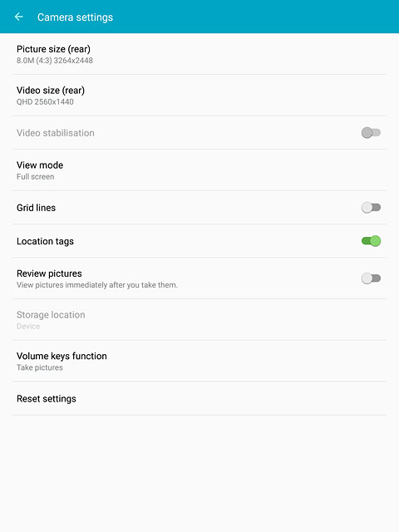
Task: Tap the QHD 2560x1440 value
Action: (45, 101)
